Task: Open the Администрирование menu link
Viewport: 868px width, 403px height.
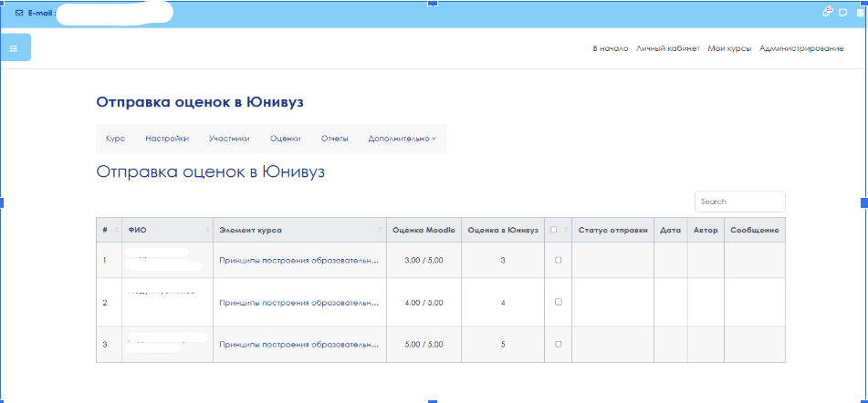Action: [801, 48]
